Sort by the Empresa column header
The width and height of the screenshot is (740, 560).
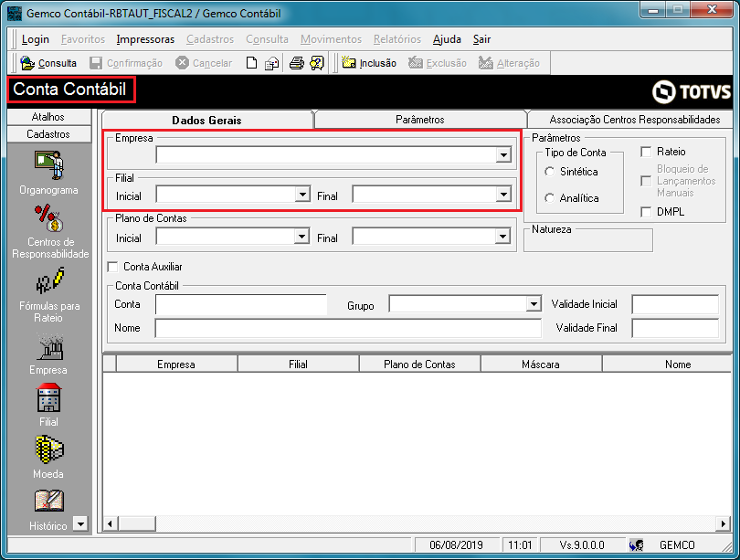coord(176,365)
